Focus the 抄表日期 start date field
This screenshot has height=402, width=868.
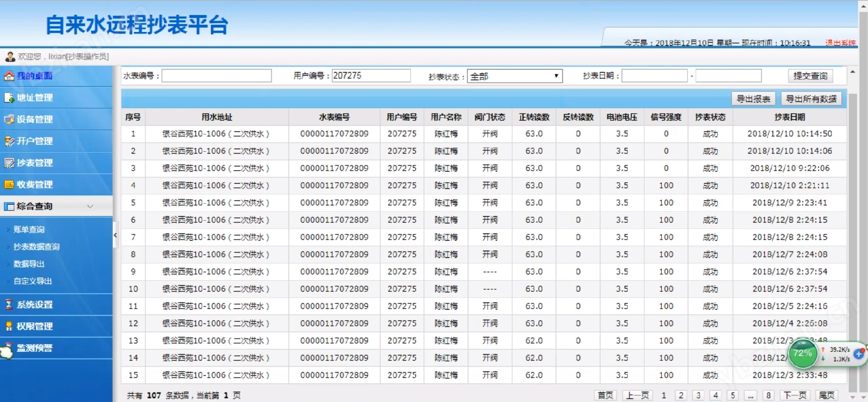[x=655, y=76]
